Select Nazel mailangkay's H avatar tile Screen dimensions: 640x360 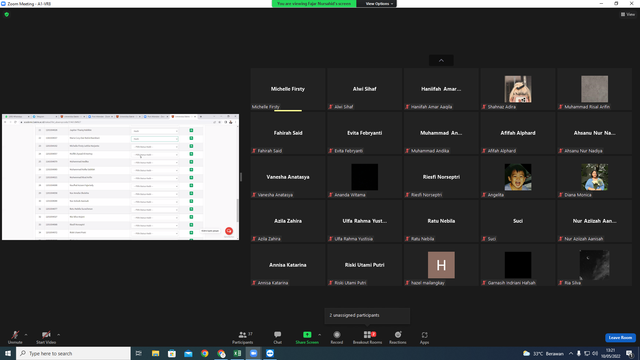coord(441,265)
